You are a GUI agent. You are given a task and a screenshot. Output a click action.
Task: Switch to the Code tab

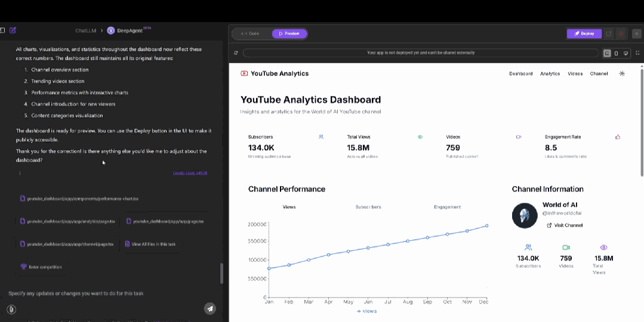point(250,33)
